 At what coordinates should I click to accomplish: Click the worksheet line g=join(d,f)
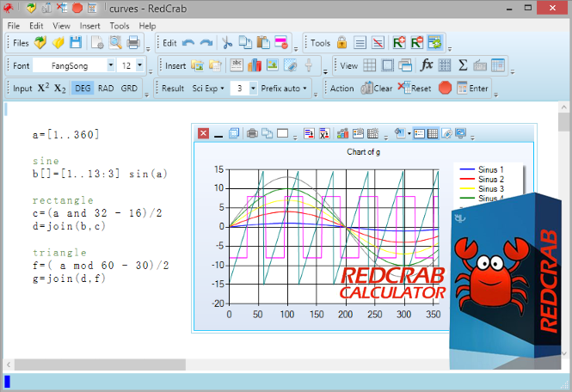point(69,279)
